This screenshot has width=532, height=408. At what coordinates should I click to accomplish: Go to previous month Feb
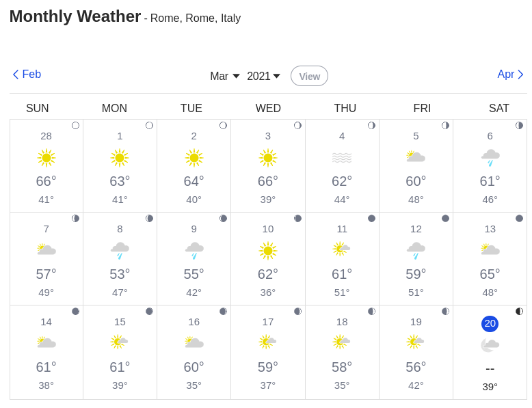click(x=27, y=74)
